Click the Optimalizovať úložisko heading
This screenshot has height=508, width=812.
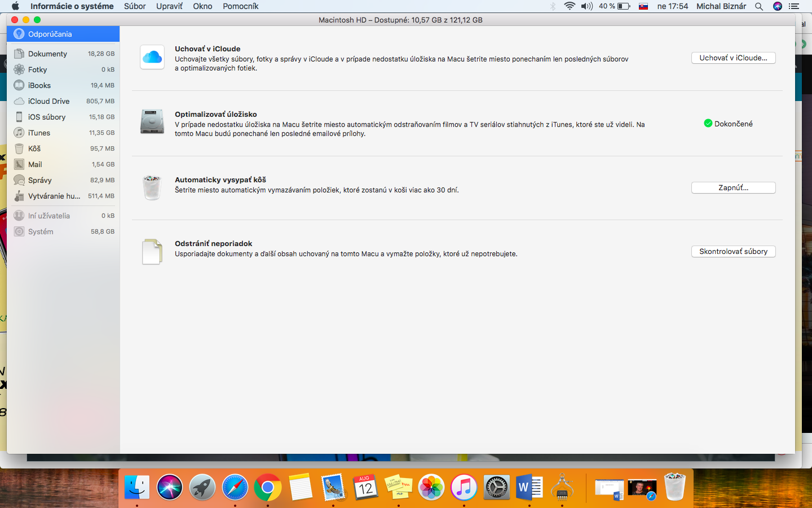[216, 114]
